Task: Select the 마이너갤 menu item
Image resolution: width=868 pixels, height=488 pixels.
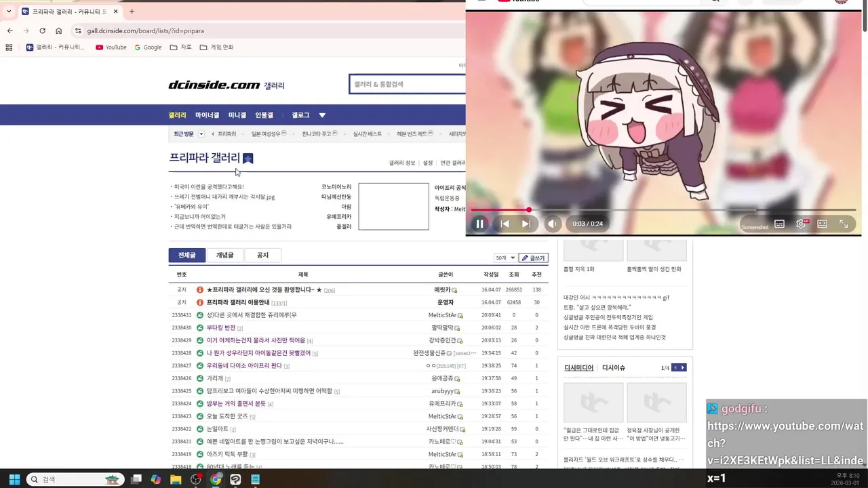Action: [x=207, y=115]
